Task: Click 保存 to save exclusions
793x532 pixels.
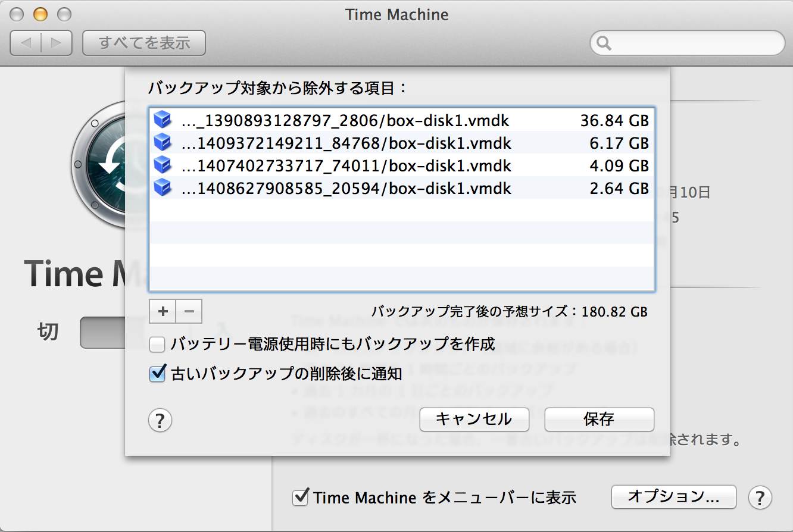Action: tap(599, 420)
